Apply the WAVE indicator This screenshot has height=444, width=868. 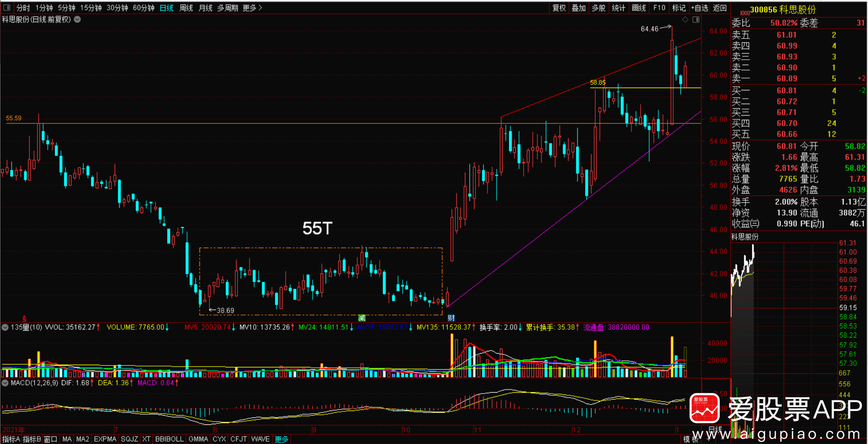tap(260, 439)
